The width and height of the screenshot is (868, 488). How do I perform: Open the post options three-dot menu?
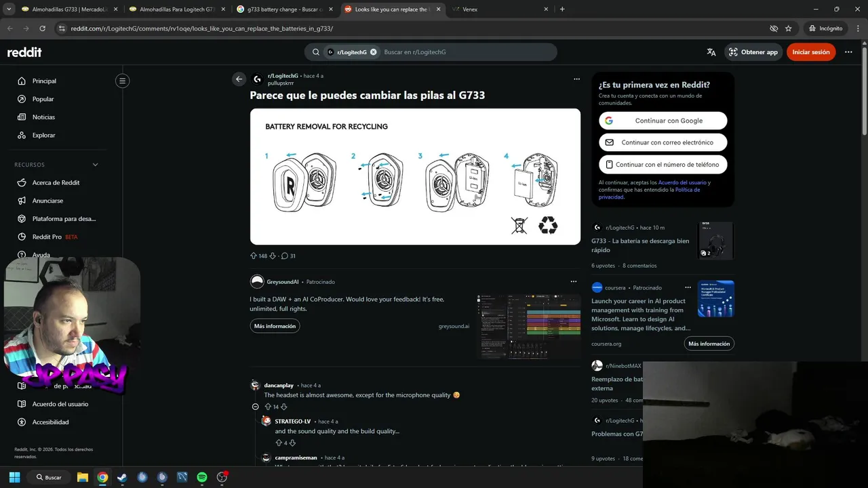576,79
